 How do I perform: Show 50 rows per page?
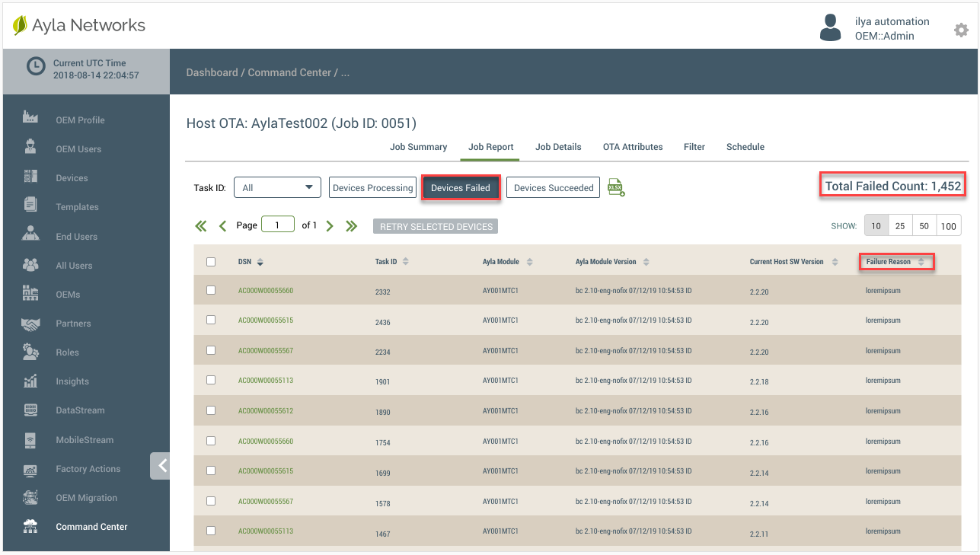924,226
